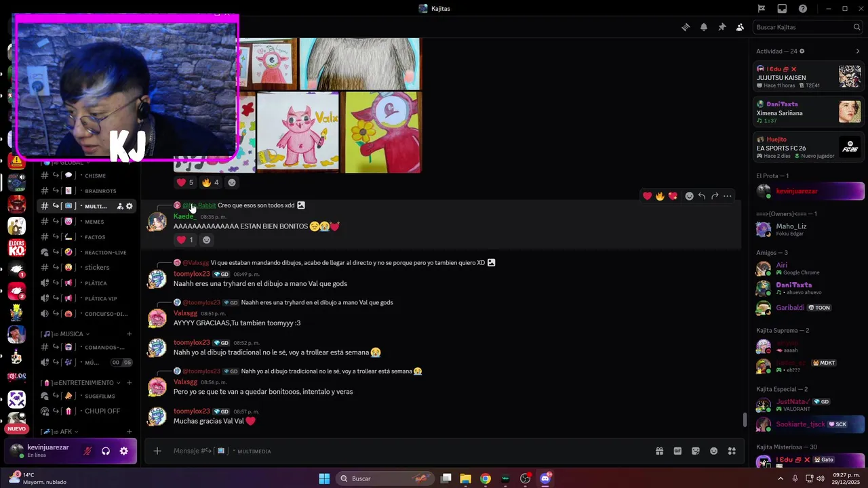Viewport: 868px width, 488px height.
Task: Click the NUEVO unread messages button
Action: pos(17,428)
